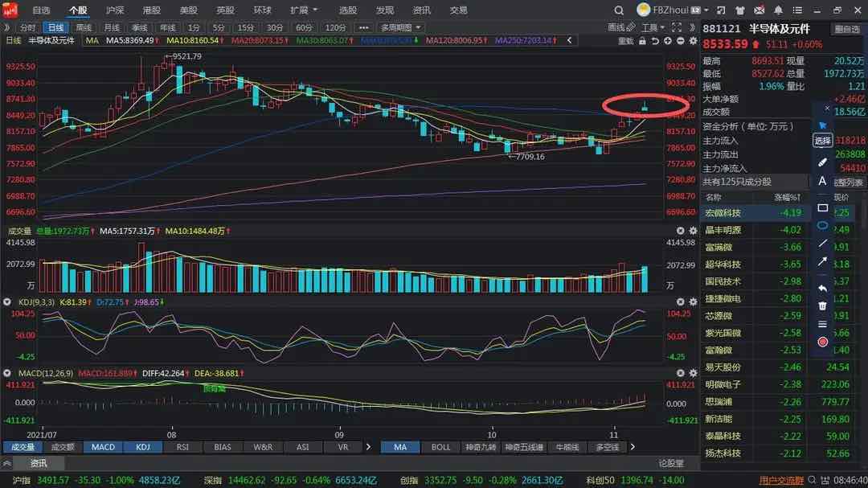
Task: Expand the more periods ellipsis button
Action: pos(363,27)
